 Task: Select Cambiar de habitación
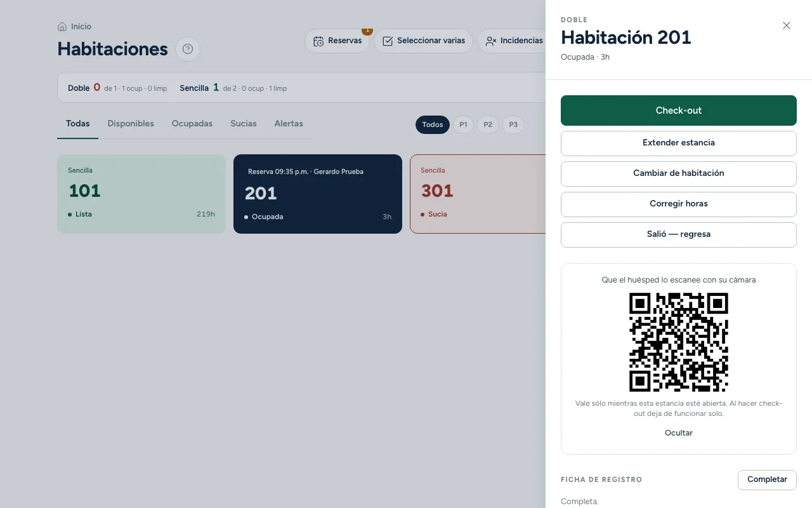tap(679, 173)
